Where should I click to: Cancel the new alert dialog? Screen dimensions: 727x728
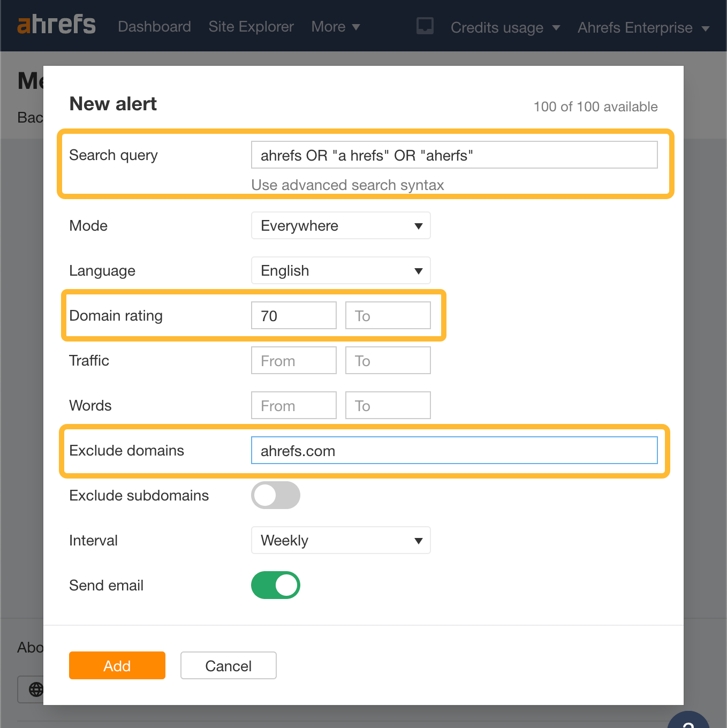point(228,665)
